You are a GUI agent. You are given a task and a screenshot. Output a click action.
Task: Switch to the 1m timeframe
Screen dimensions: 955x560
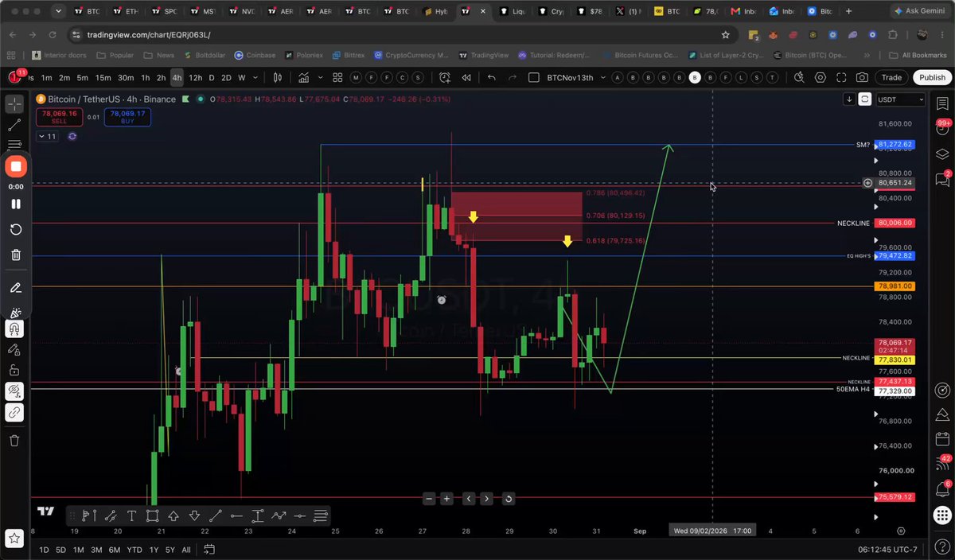click(47, 77)
